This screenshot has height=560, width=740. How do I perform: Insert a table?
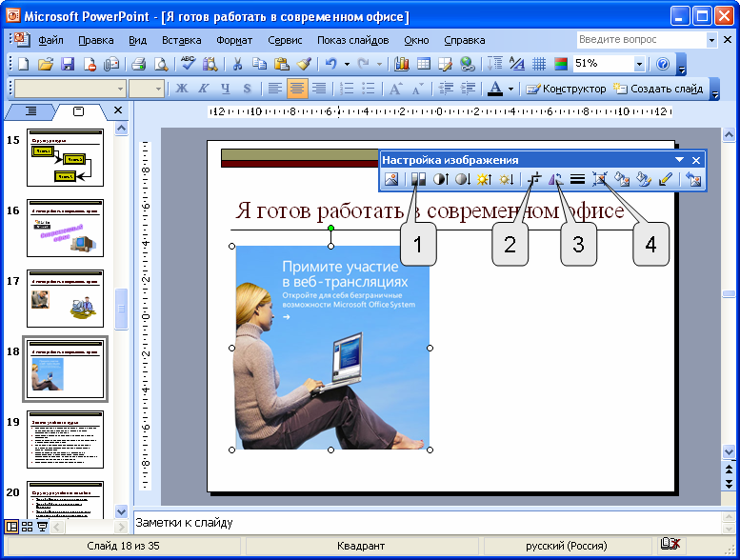(x=423, y=64)
